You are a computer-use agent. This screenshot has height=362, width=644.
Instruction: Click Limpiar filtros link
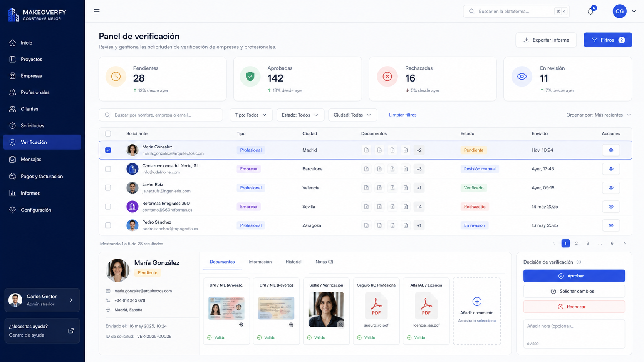click(x=402, y=115)
